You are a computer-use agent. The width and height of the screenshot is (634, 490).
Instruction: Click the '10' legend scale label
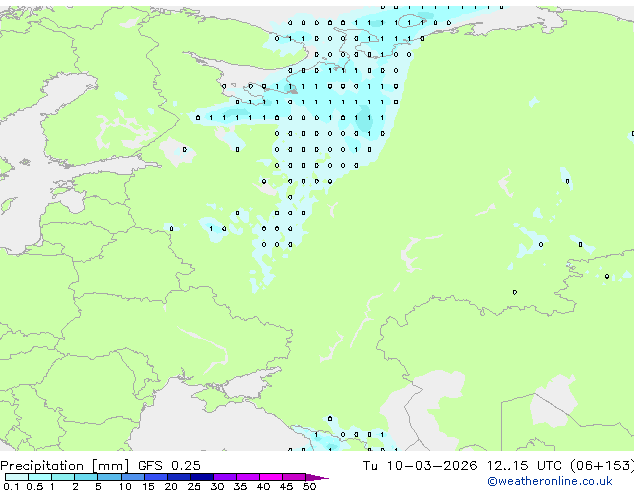pos(125,486)
